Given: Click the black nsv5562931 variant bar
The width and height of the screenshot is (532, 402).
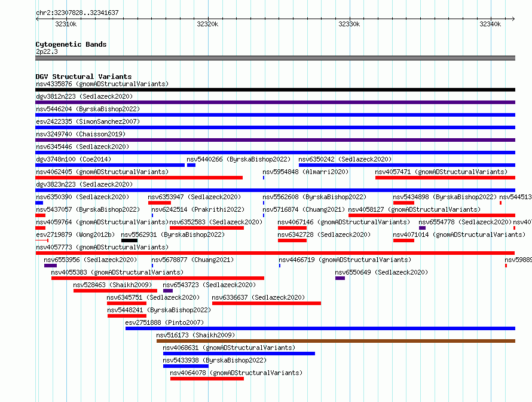Looking at the screenshot, I should (129, 240).
